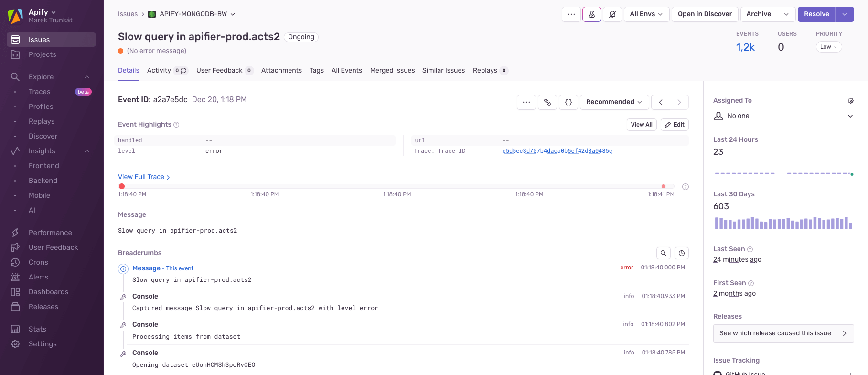Open No one assignee dropdown

783,116
